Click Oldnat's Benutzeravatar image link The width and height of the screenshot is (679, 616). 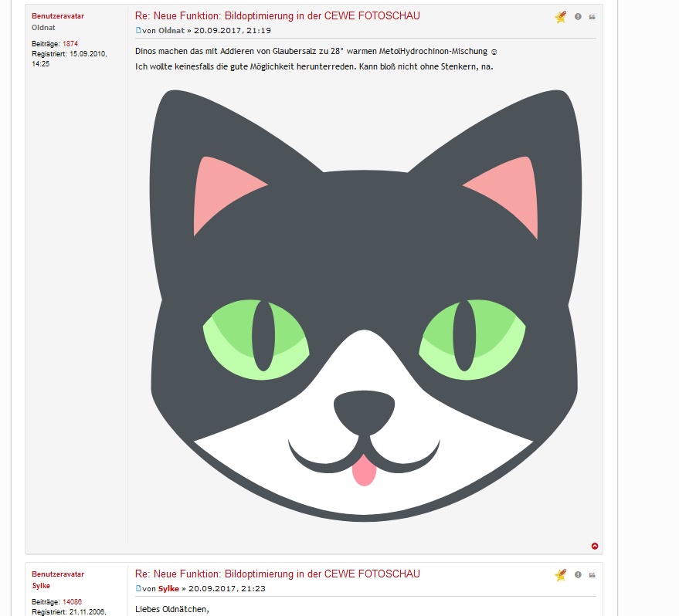coord(58,16)
